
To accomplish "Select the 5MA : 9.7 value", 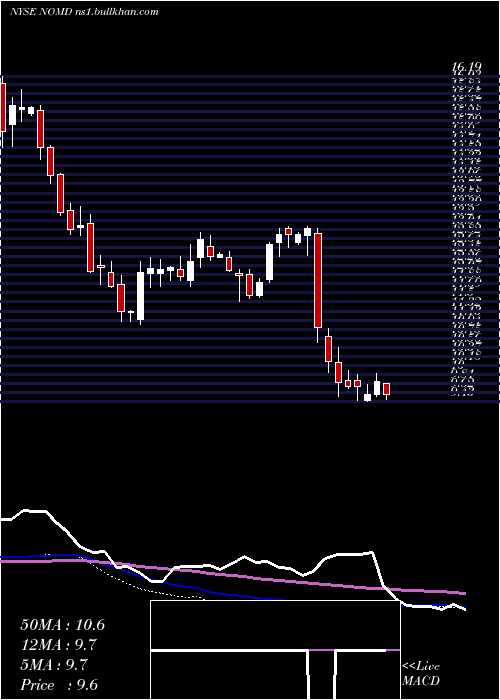I will click(x=54, y=665).
